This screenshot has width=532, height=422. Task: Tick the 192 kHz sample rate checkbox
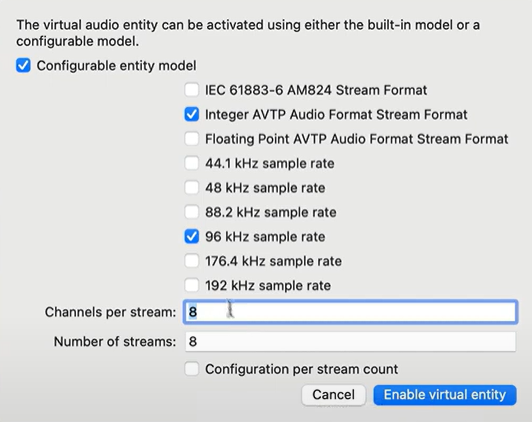pyautogui.click(x=192, y=285)
